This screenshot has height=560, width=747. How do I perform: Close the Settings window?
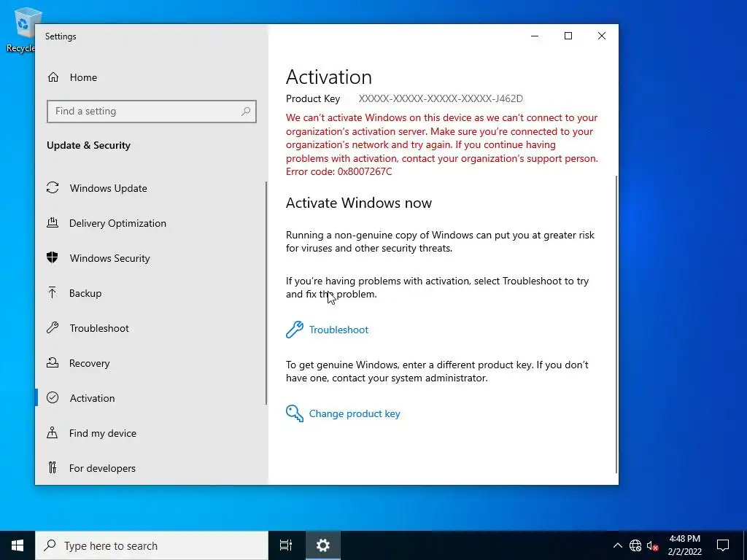pyautogui.click(x=602, y=36)
